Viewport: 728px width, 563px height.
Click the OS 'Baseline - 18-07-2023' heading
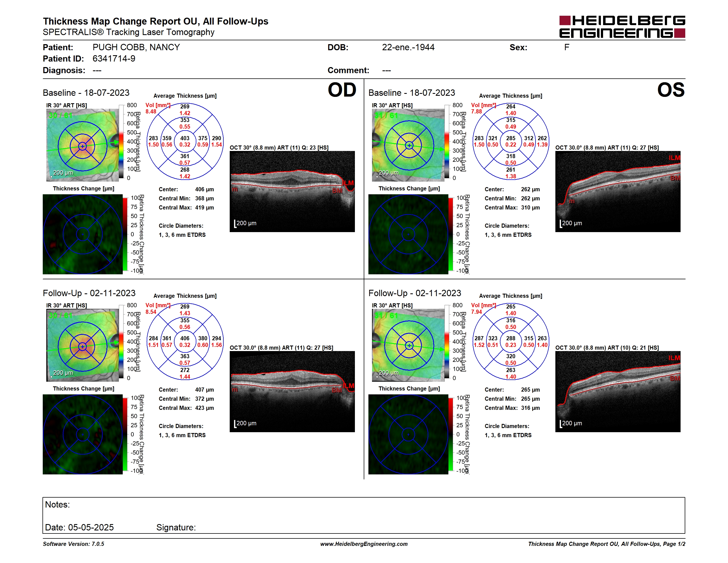[x=412, y=93]
